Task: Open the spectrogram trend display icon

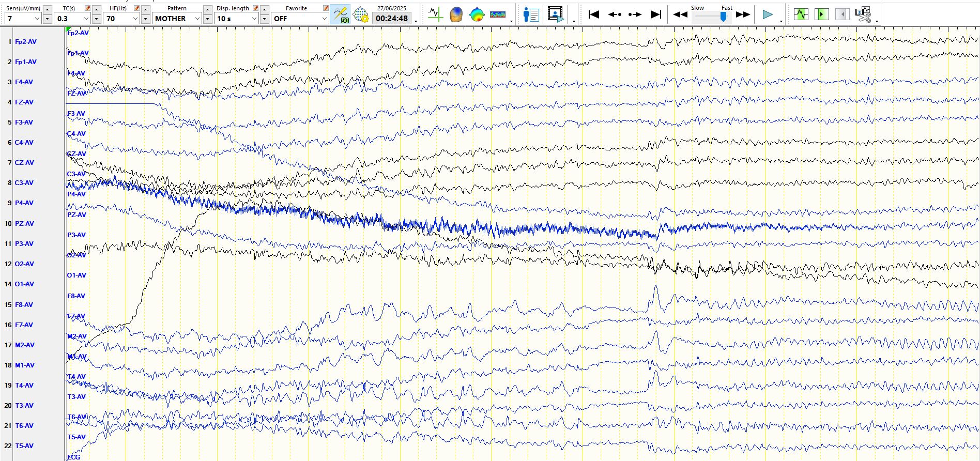Action: click(498, 14)
